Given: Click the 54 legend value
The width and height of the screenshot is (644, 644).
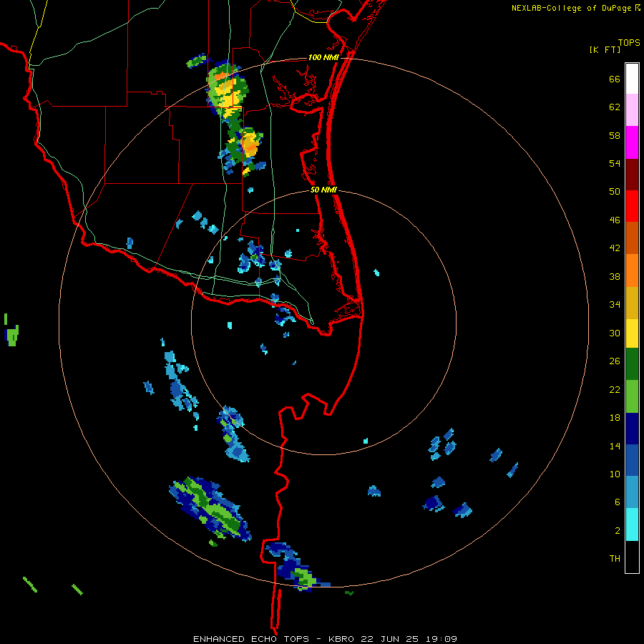Looking at the screenshot, I should coord(615,163).
